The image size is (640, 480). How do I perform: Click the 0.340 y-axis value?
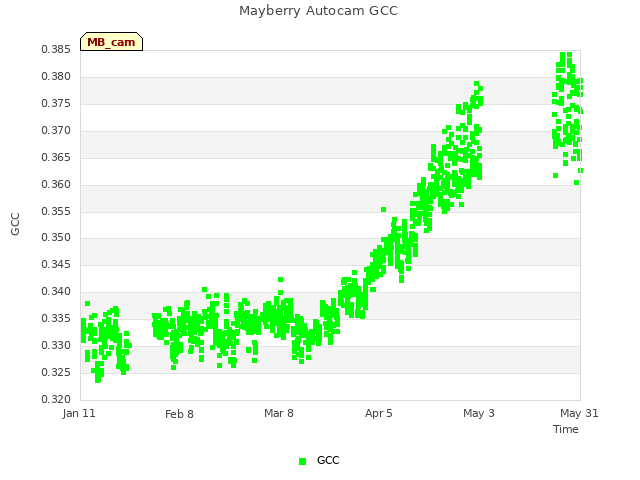click(56, 291)
